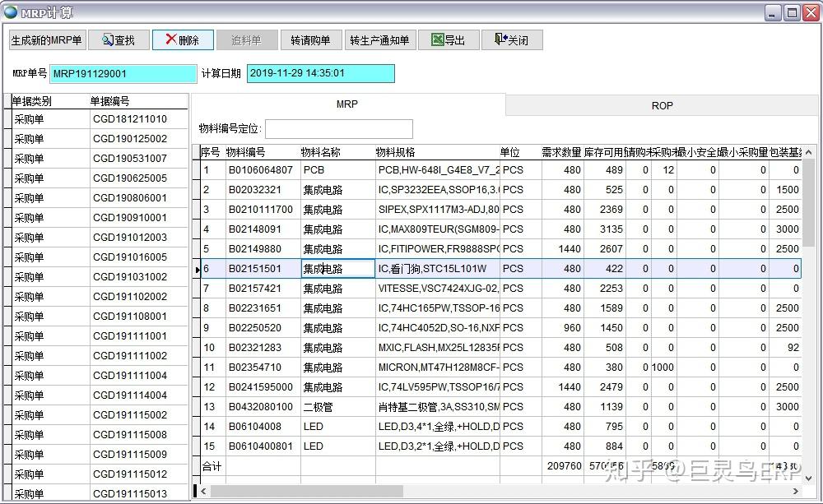
Task: Click material code B0432080100
Action: tap(261, 407)
